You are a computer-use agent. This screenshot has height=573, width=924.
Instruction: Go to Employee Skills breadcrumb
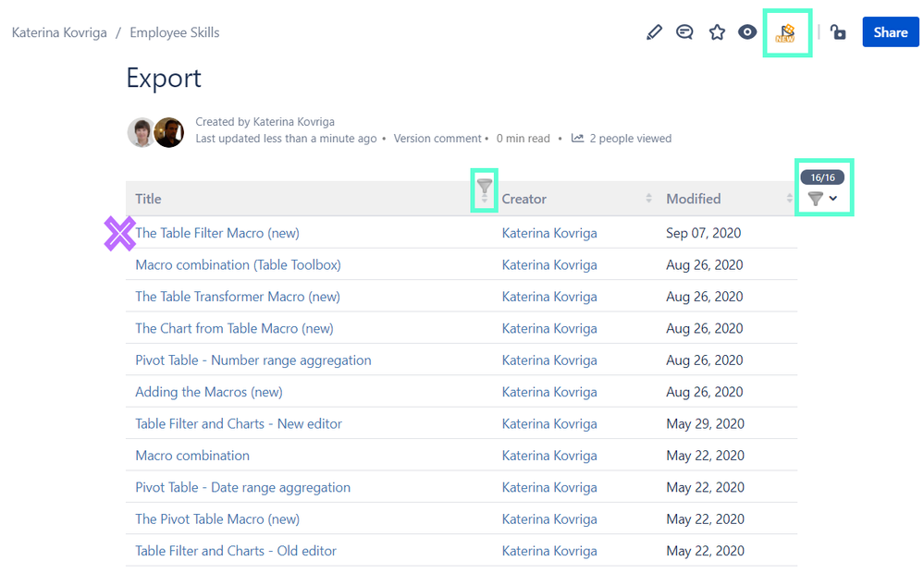175,32
